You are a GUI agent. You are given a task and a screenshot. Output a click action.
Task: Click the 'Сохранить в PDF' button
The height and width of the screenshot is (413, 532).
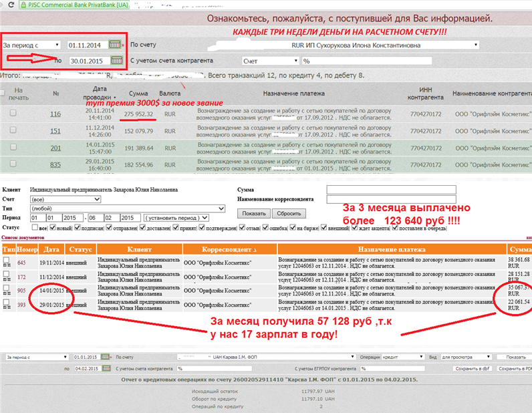tap(515, 368)
